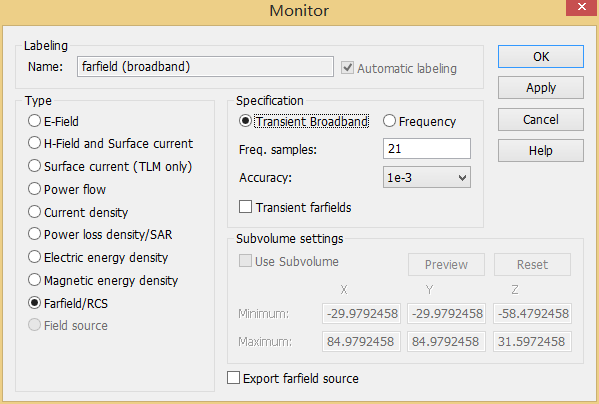Choose H-Field and Surface current type
The image size is (599, 404).
tap(34, 143)
